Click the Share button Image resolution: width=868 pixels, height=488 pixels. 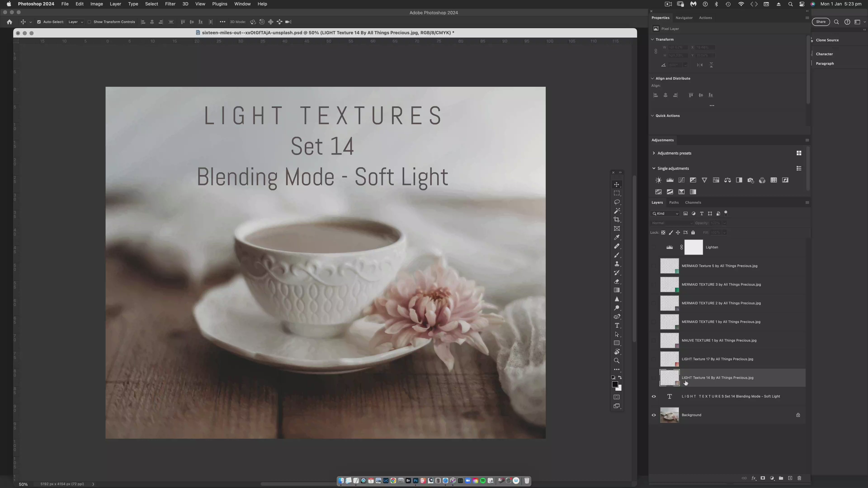821,22
